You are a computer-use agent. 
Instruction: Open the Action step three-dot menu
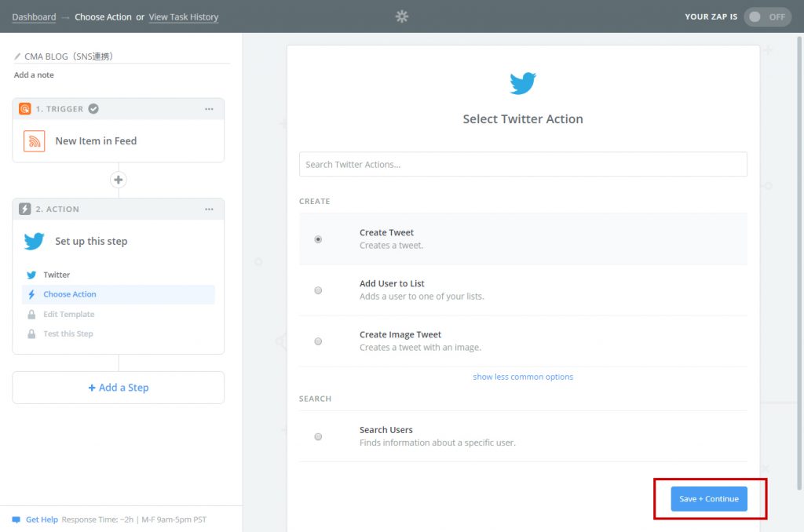tap(209, 210)
